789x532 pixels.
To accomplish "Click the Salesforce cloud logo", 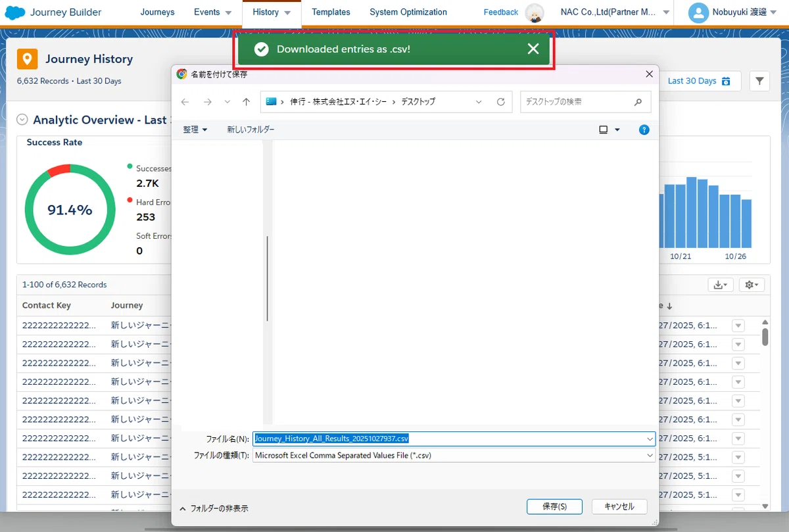I will [x=15, y=12].
